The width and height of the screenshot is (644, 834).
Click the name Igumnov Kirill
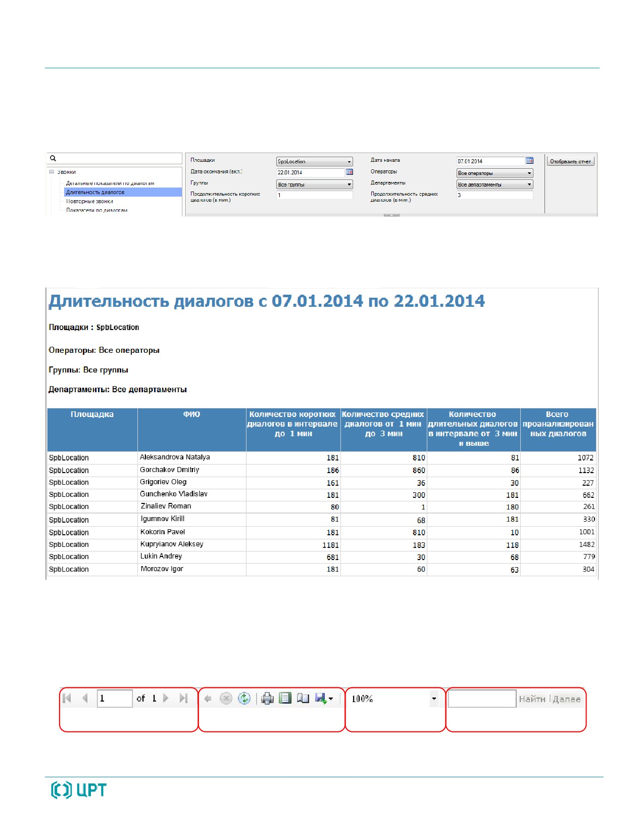163,519
